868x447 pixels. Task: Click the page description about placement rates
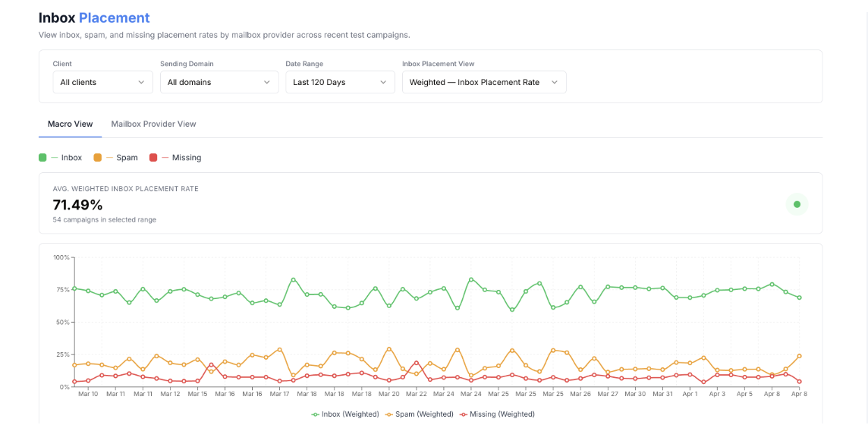[x=224, y=35]
